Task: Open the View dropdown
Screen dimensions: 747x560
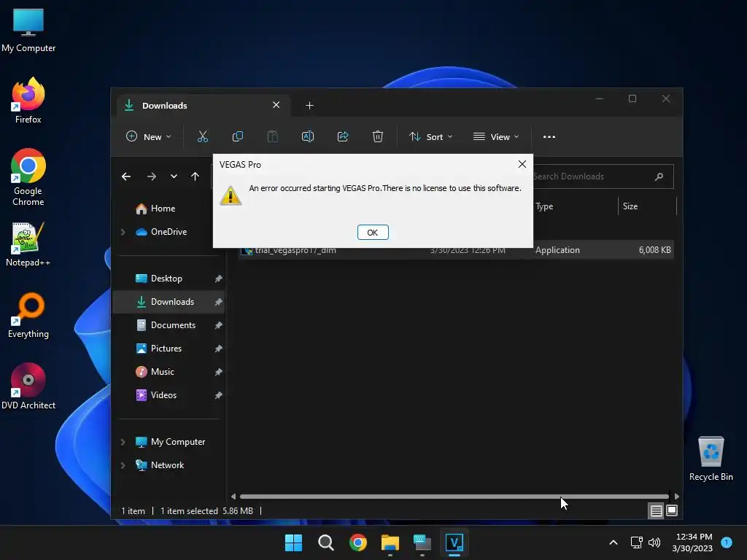Action: 496,136
